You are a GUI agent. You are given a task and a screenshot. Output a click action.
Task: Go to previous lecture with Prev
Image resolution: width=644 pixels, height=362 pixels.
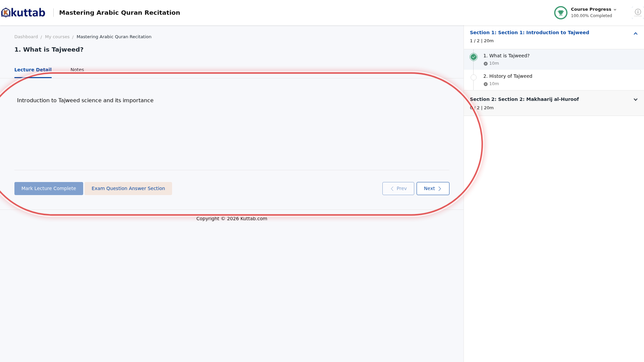[x=398, y=188]
